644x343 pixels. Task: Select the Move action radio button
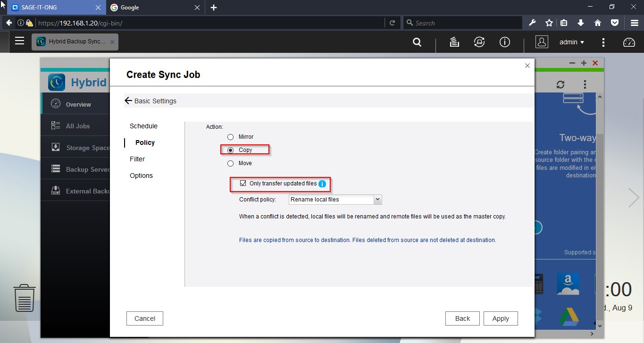[x=230, y=163]
